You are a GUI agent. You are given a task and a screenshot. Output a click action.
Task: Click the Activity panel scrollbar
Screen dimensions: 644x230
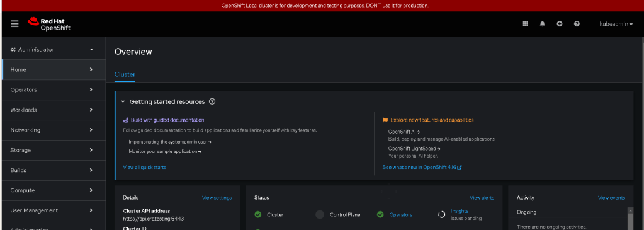click(631, 218)
